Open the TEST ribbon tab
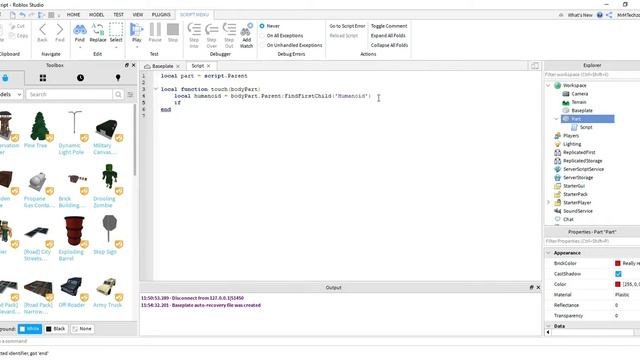This screenshot has height=360, width=640. pyautogui.click(x=118, y=15)
